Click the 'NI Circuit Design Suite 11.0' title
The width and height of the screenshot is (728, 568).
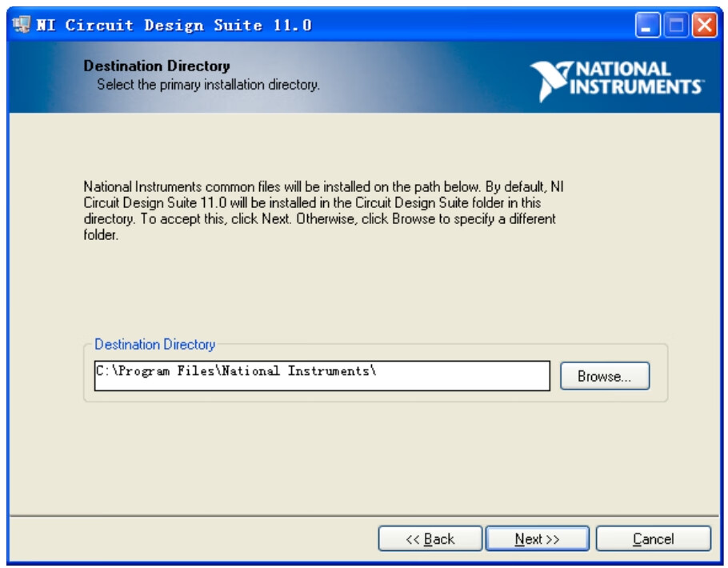click(x=174, y=25)
